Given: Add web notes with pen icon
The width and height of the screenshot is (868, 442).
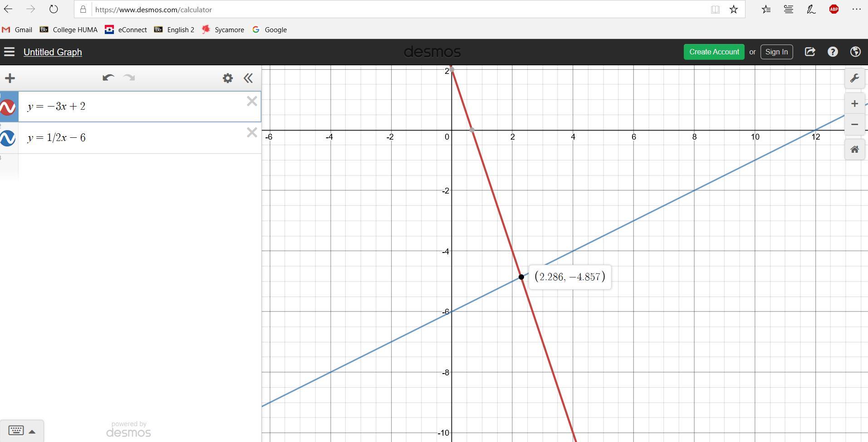Looking at the screenshot, I should tap(811, 10).
